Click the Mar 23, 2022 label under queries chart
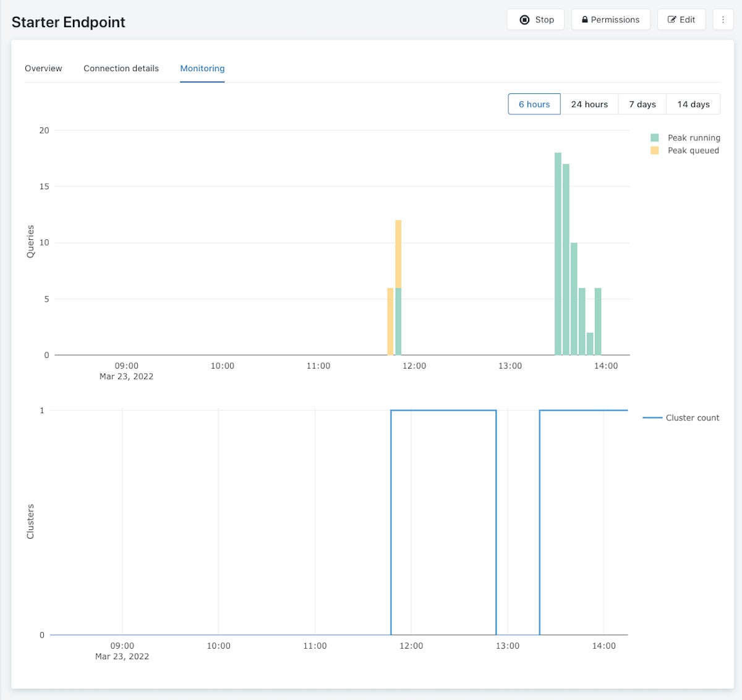Image resolution: width=742 pixels, height=700 pixels. coord(126,377)
